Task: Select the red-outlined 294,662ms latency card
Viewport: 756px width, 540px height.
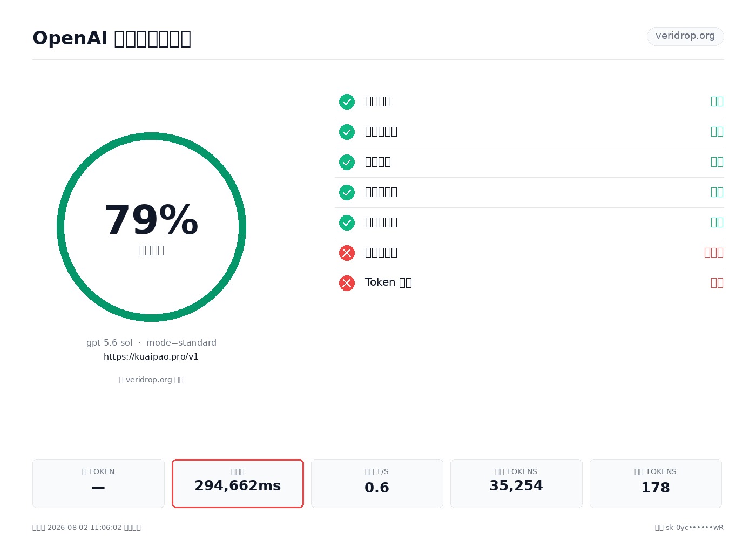Action: click(x=238, y=483)
